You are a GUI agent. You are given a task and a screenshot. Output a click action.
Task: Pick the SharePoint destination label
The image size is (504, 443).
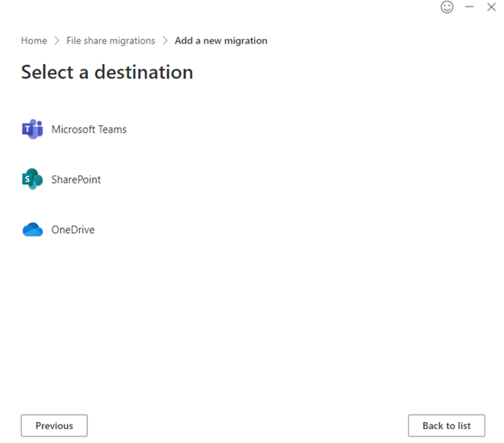(x=76, y=179)
